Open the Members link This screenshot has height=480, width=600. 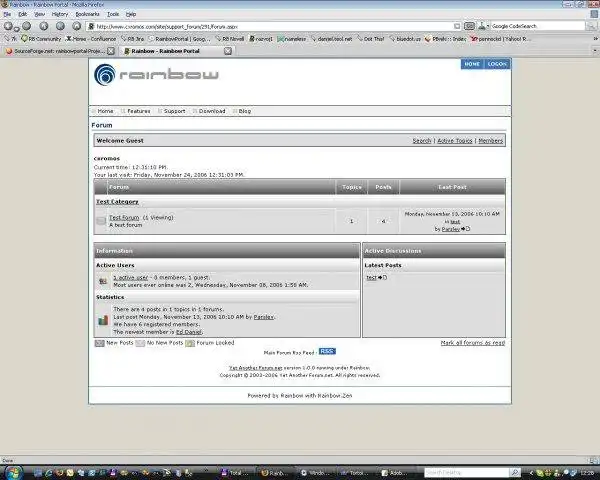point(491,141)
